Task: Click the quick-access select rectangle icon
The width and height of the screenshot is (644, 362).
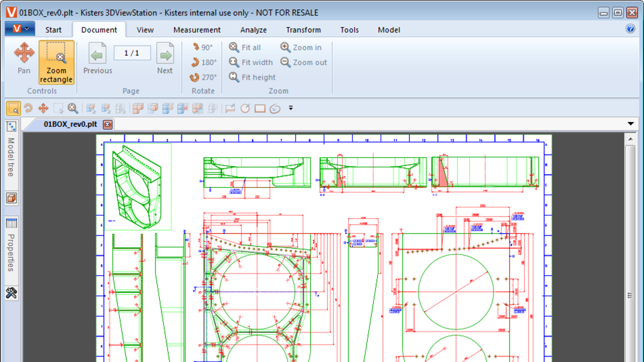Action: point(58,108)
